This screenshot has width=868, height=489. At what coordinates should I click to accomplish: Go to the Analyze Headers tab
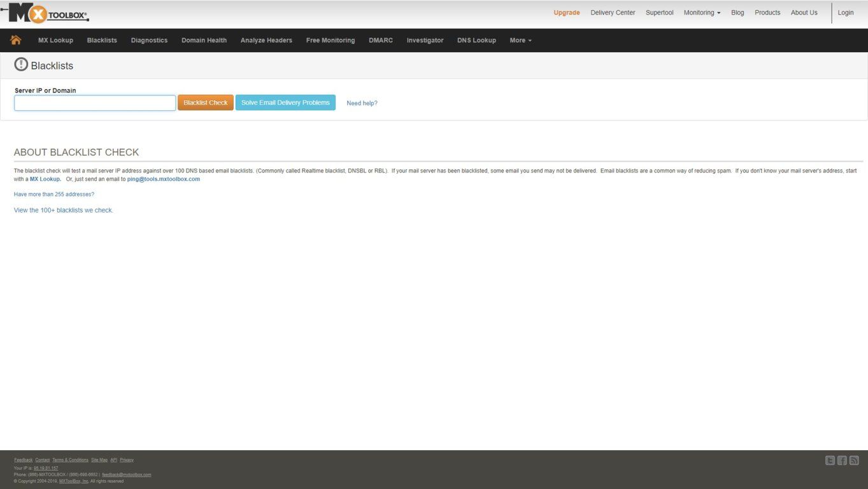click(266, 40)
